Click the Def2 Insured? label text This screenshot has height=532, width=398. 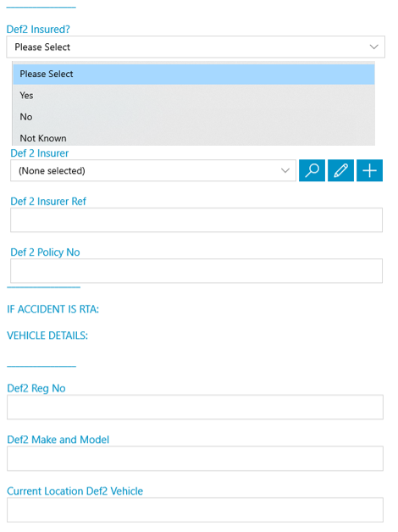[x=38, y=29]
